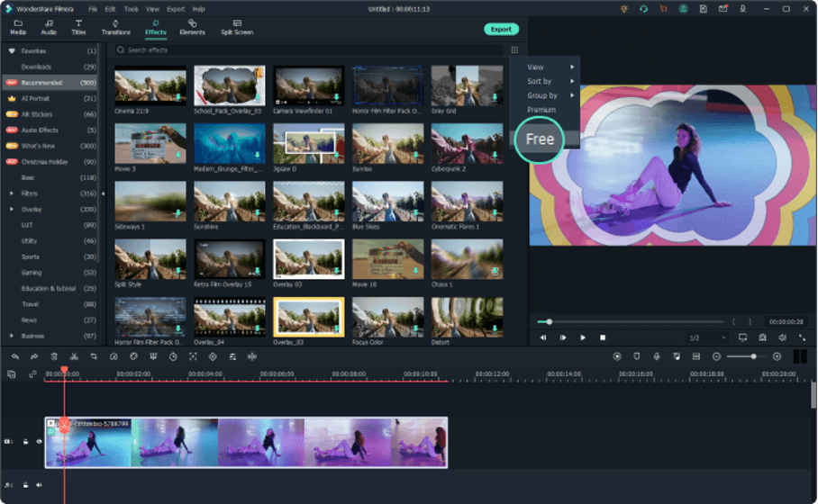Click the Undo arrow in timeline toolbar
This screenshot has width=818, height=504.
tap(15, 356)
